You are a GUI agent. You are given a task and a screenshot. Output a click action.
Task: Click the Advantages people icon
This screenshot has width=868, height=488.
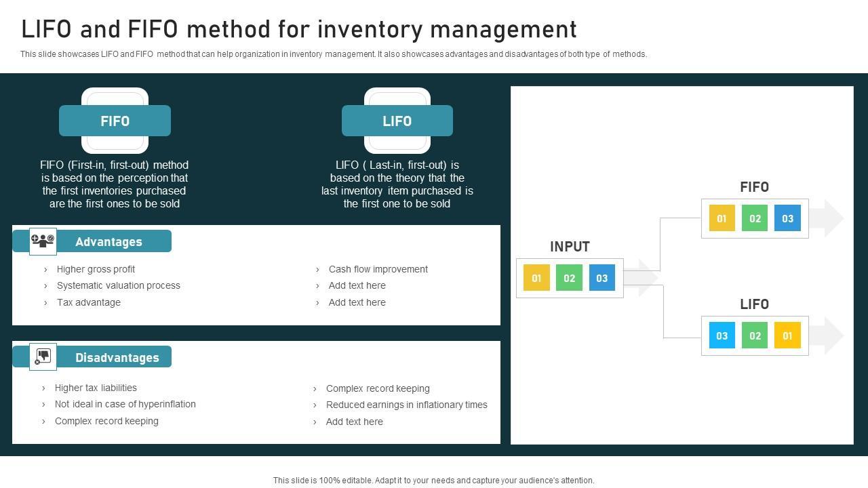pyautogui.click(x=43, y=241)
